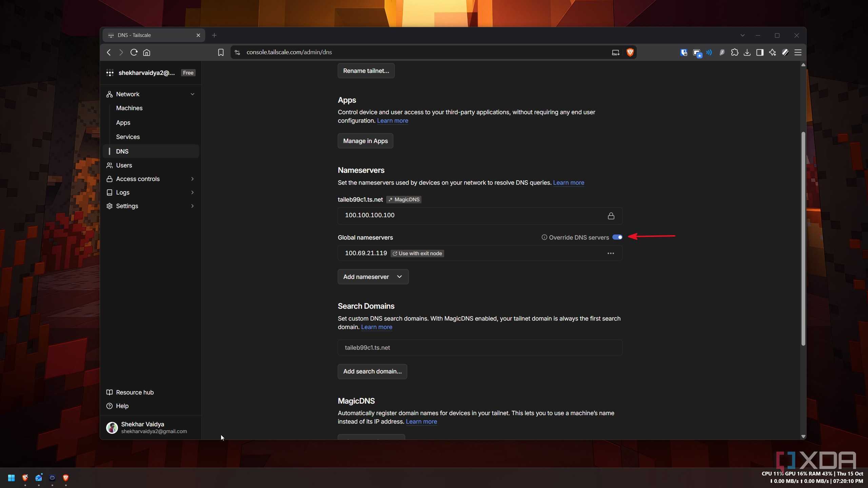Open Learn more link under Search Domains
868x488 pixels.
coord(376,327)
